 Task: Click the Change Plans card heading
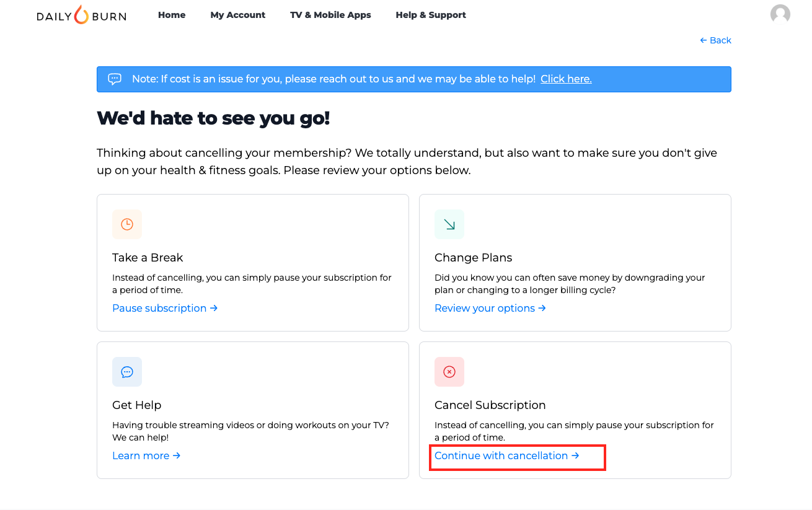point(474,258)
